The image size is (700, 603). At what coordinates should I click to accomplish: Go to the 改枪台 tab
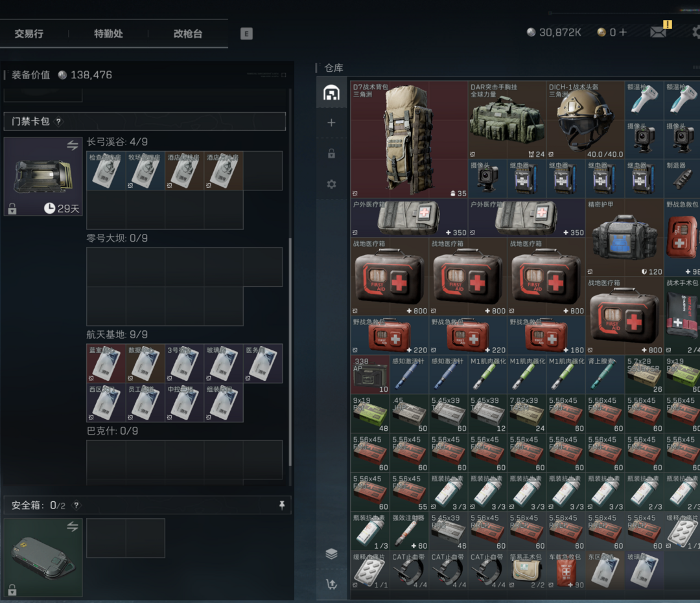[x=188, y=34]
